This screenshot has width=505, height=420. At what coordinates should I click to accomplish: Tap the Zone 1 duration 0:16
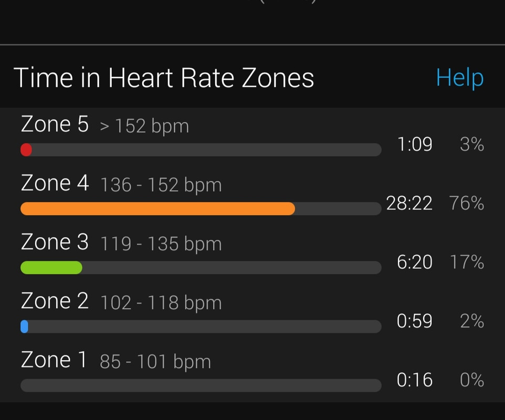[x=415, y=380]
